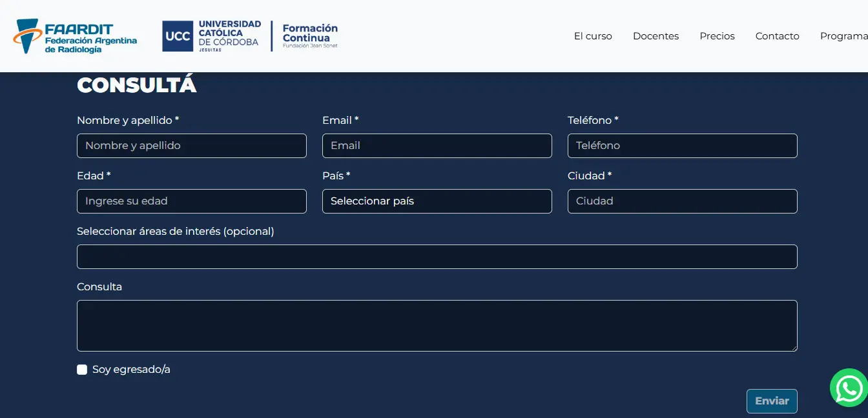Go to El curso section
868x418 pixels.
pos(593,36)
